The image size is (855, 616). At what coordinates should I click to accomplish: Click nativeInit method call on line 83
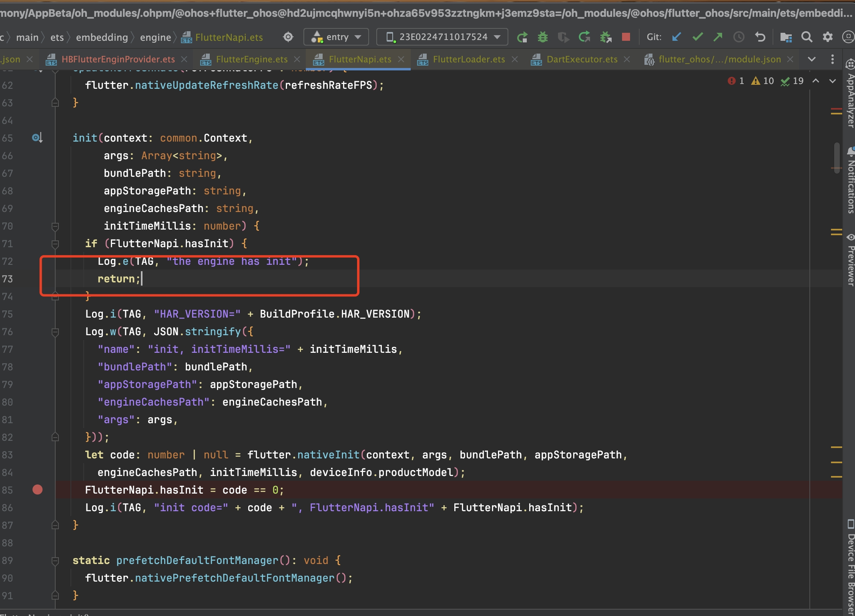click(328, 455)
